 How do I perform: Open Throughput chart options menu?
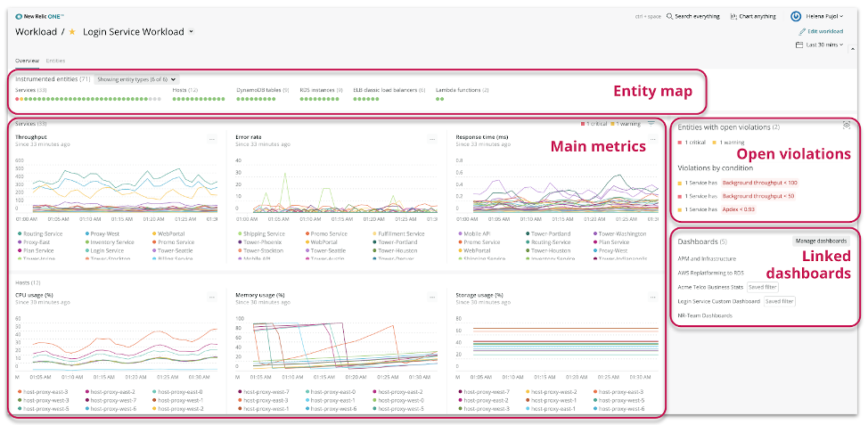[x=212, y=140]
